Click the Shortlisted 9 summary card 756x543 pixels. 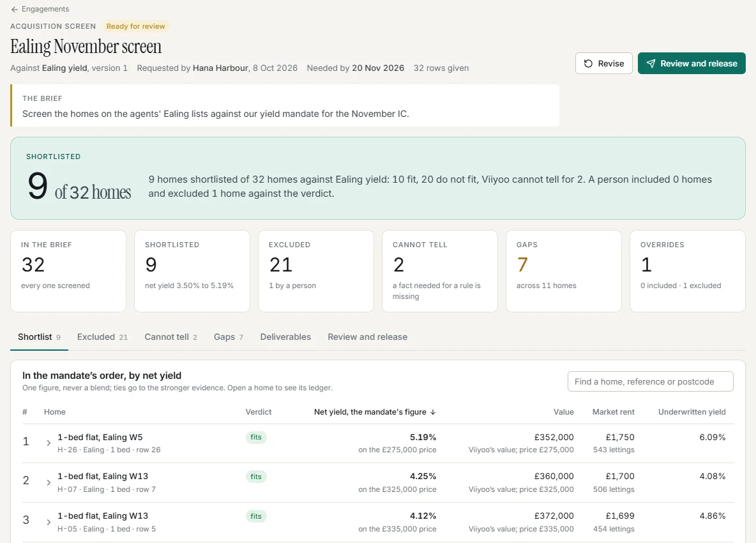tap(192, 271)
